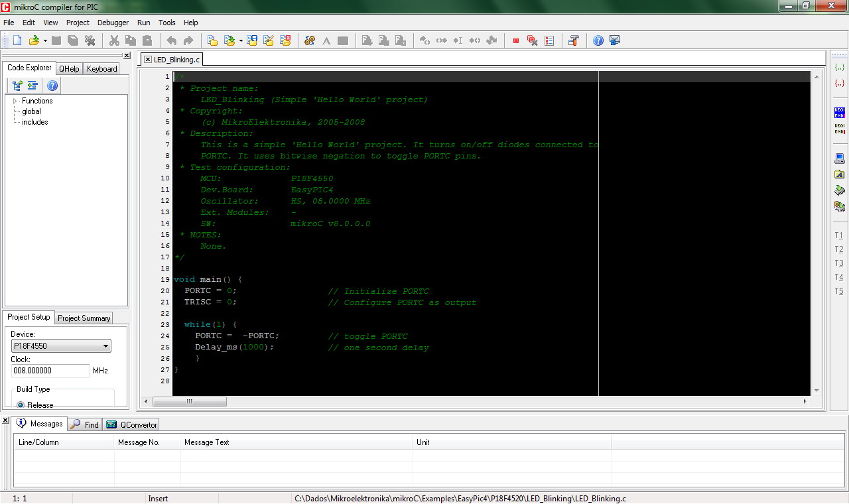Open the Project menu

pos(78,23)
